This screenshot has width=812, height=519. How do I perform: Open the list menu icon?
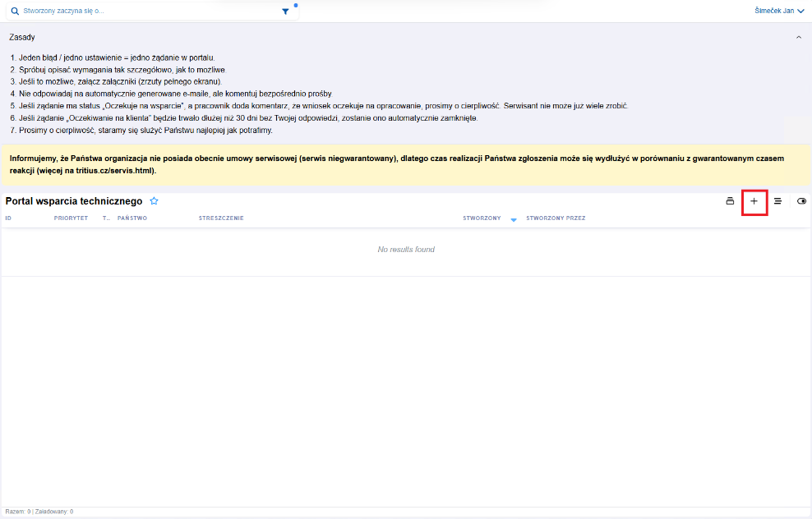[777, 200]
